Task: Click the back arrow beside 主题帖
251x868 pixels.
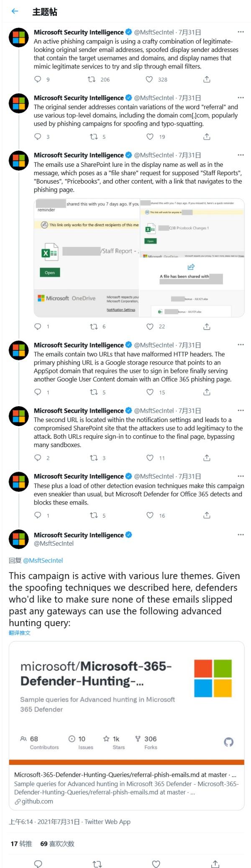Action: coord(15,11)
